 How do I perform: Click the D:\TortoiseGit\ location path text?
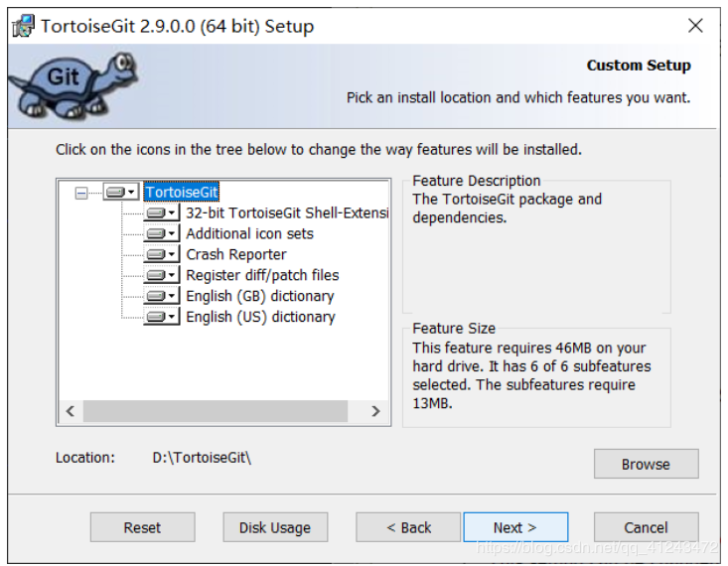tap(202, 458)
